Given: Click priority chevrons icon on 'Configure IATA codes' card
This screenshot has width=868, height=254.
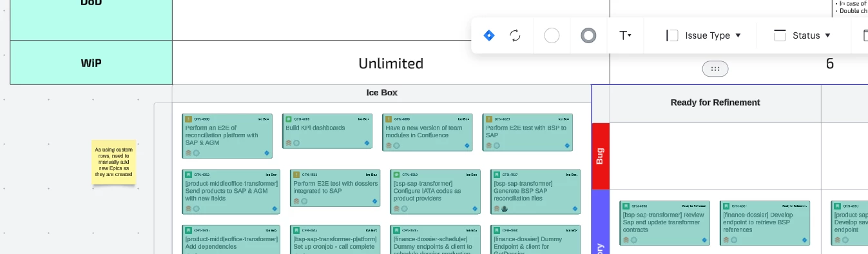Looking at the screenshot, I should (x=396, y=208).
